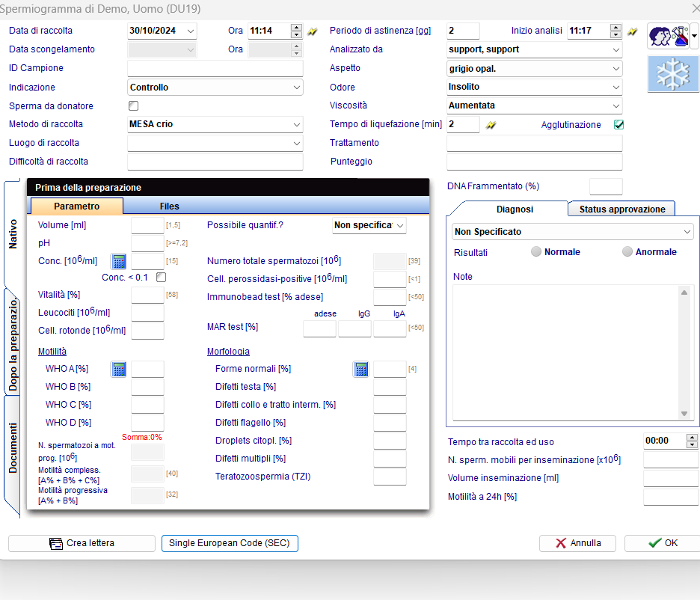Click the Difetti testa [%] field
The image size is (700, 600).
[390, 387]
